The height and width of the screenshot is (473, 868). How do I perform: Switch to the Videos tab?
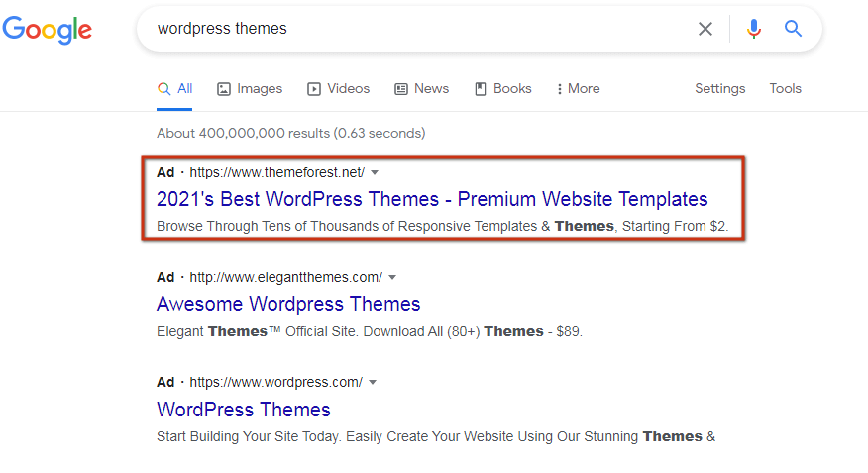click(x=338, y=88)
